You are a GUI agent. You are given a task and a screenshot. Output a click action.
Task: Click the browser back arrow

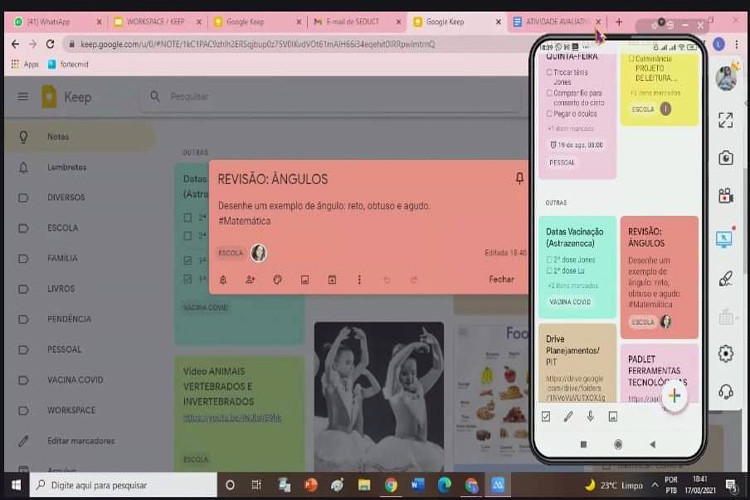[x=15, y=44]
